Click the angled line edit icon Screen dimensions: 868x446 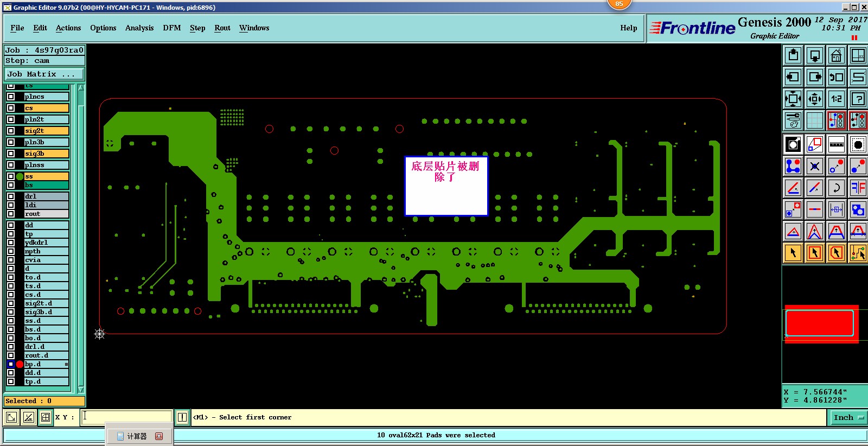(793, 188)
